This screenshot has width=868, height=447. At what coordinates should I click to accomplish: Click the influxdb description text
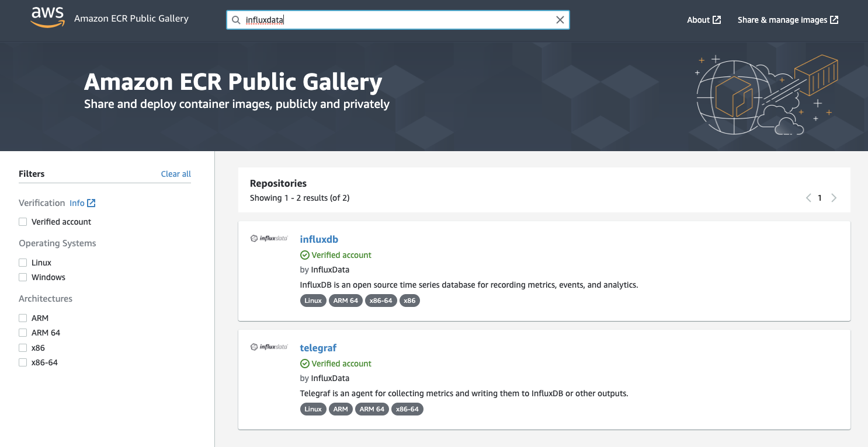pos(469,285)
